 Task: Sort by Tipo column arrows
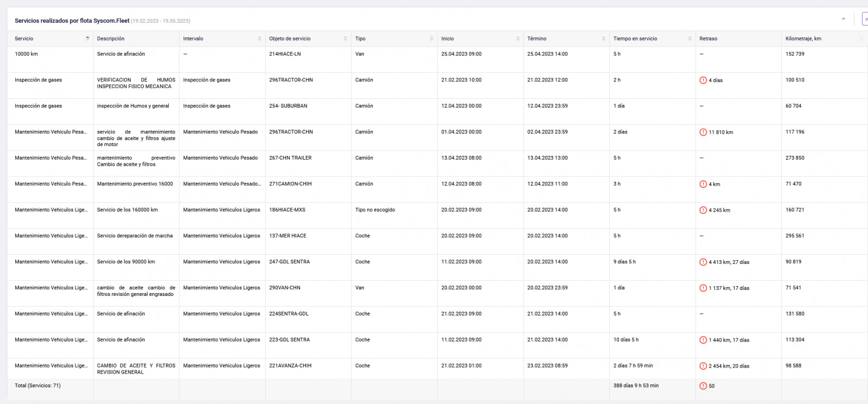[x=431, y=39]
